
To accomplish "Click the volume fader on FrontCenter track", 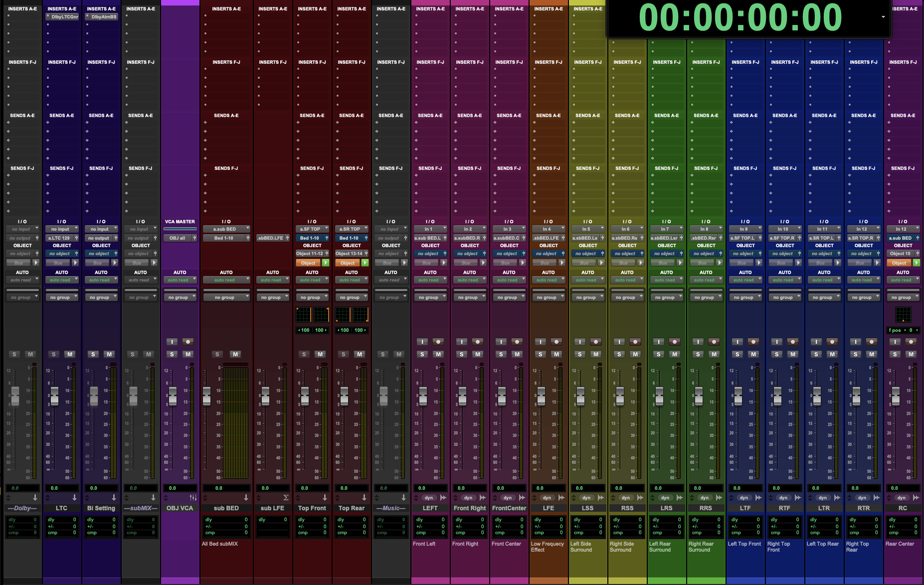I will (x=502, y=396).
